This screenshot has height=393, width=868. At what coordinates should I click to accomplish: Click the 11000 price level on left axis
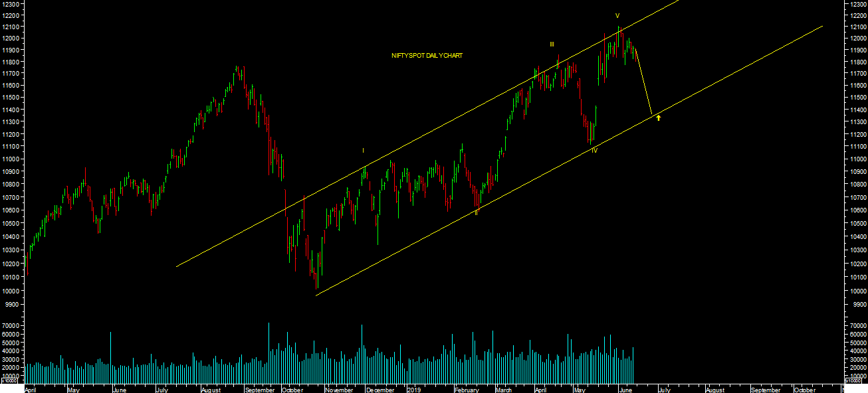tap(11, 159)
